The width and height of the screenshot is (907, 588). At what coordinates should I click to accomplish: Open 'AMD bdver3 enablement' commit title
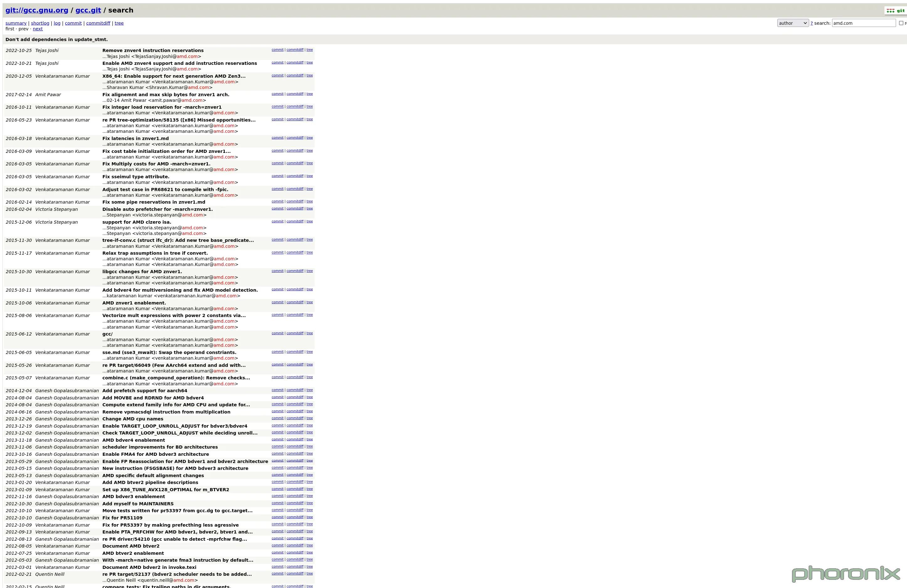click(x=134, y=497)
